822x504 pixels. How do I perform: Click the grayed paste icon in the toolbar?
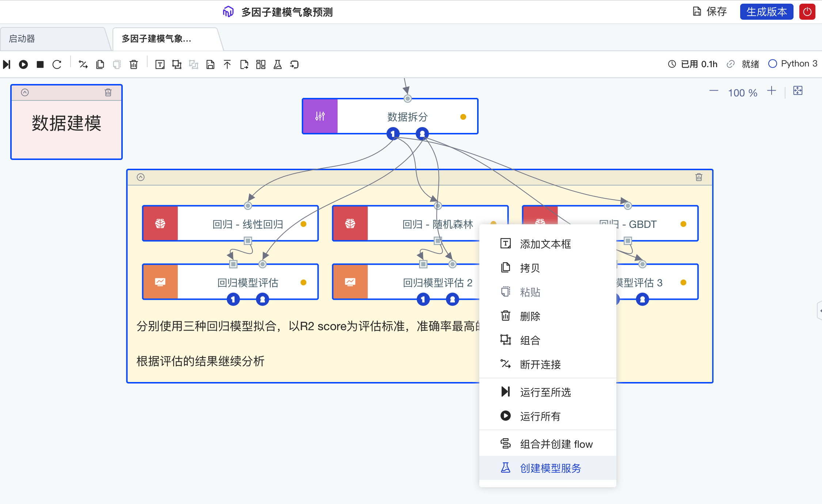(117, 65)
